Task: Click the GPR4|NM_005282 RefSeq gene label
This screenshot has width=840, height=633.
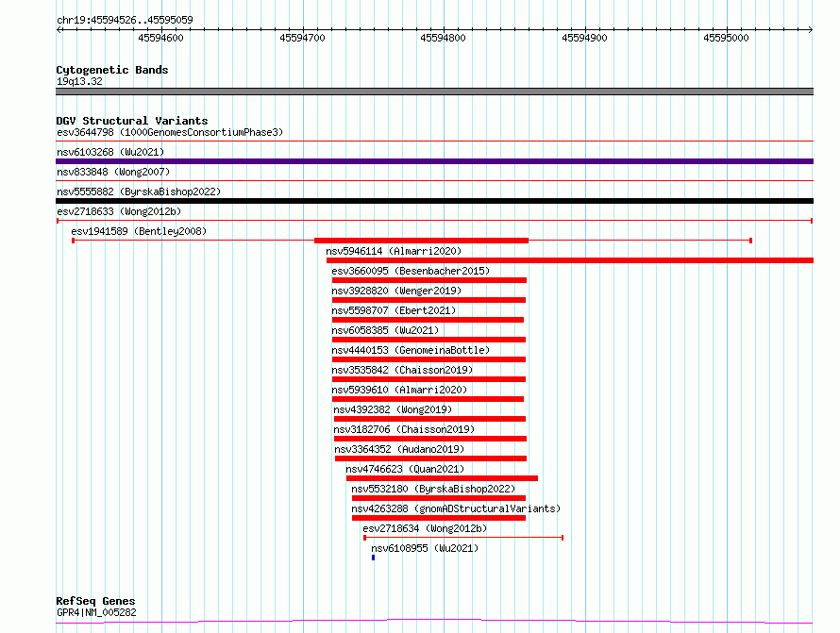Action: tap(96, 612)
